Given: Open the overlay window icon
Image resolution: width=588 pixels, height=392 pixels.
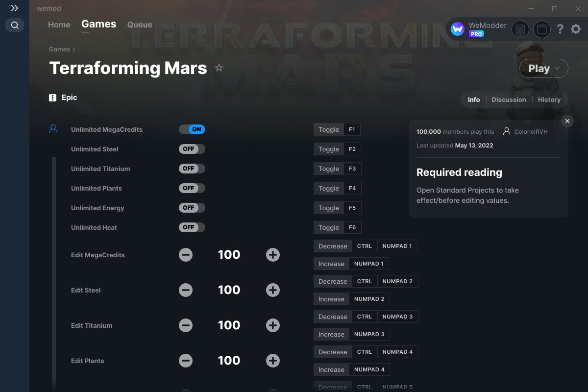Looking at the screenshot, I should [x=542, y=29].
